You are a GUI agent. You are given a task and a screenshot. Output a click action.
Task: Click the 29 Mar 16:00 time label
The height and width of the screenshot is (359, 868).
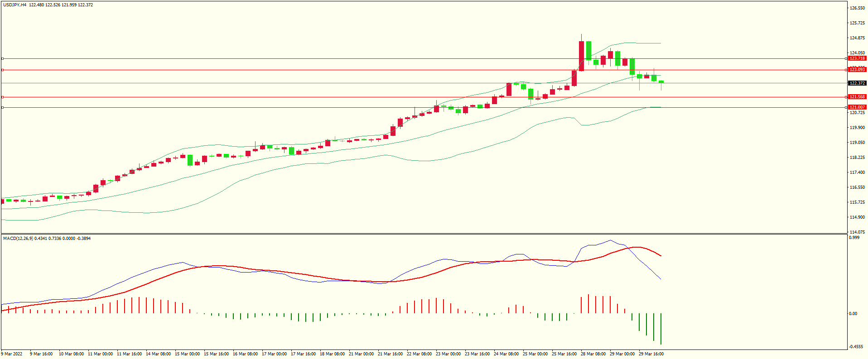(651, 354)
